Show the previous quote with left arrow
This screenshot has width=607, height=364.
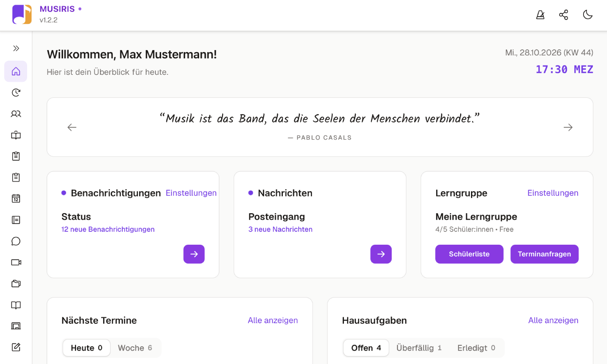(x=72, y=127)
